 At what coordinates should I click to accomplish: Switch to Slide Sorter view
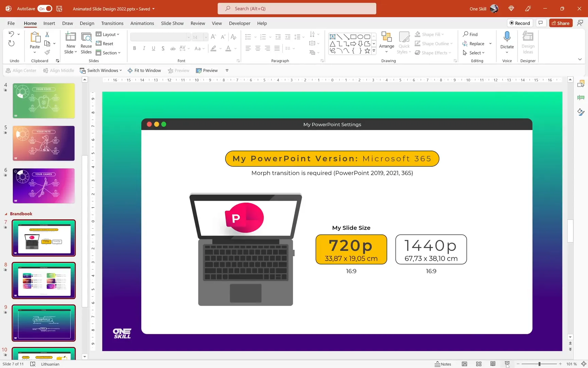479,364
